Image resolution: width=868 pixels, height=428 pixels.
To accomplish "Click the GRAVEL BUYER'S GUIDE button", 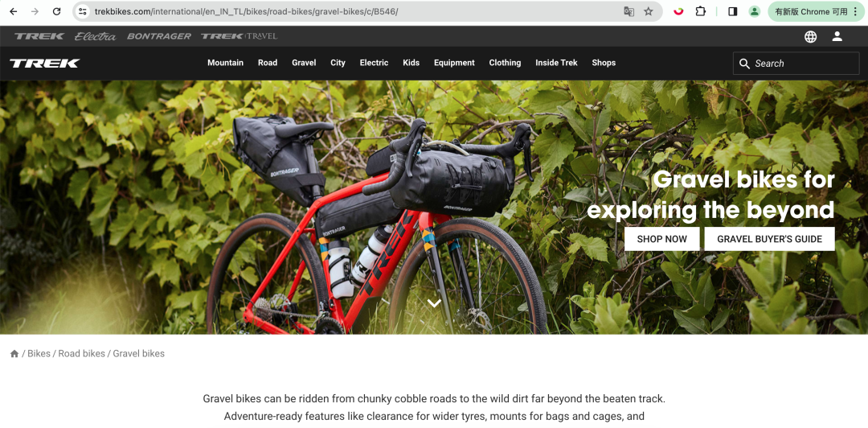I will 769,239.
